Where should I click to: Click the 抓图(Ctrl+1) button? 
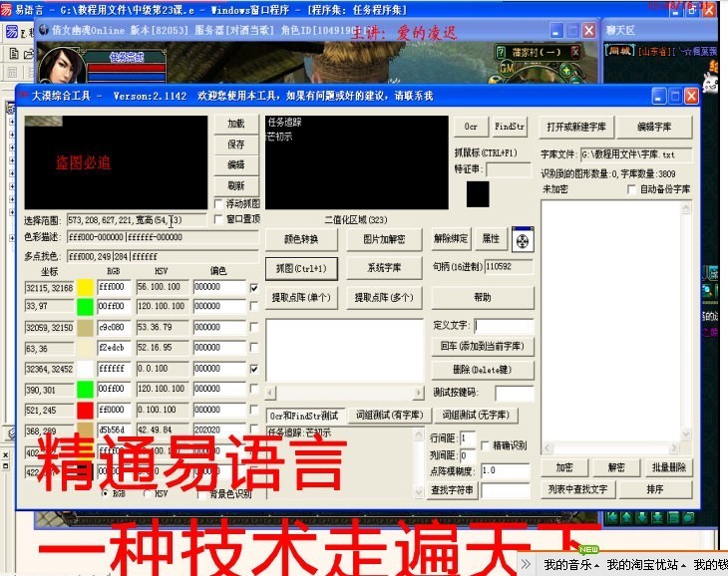[x=301, y=268]
